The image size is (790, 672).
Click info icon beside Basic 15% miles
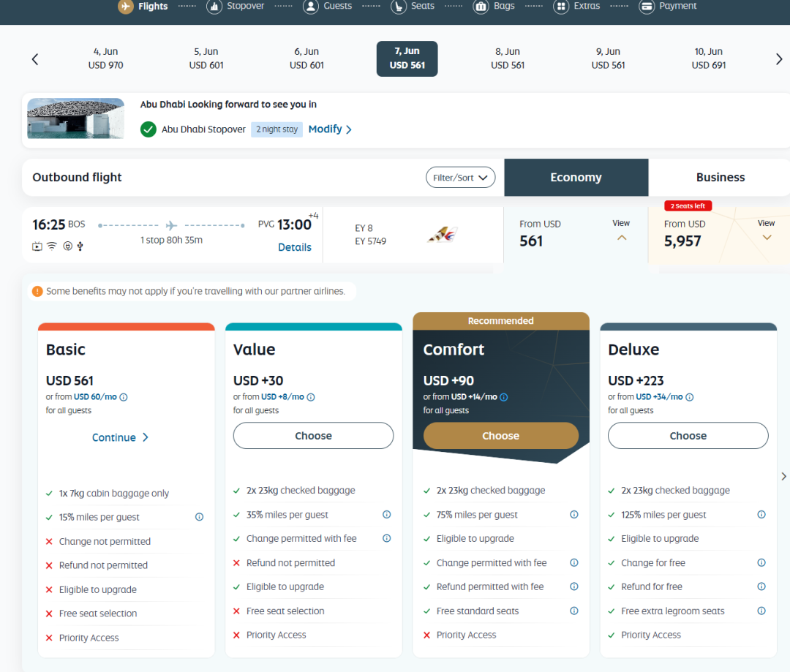pyautogui.click(x=199, y=517)
